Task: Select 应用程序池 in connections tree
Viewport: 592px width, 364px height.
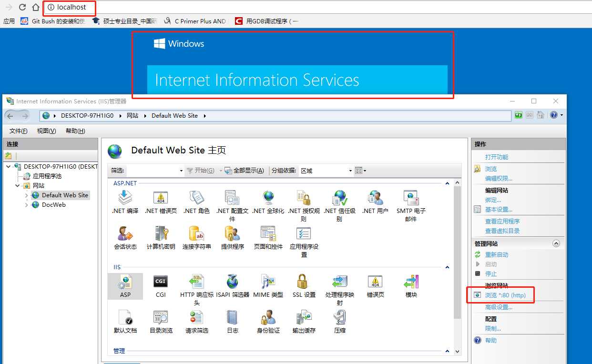Action: 47,176
